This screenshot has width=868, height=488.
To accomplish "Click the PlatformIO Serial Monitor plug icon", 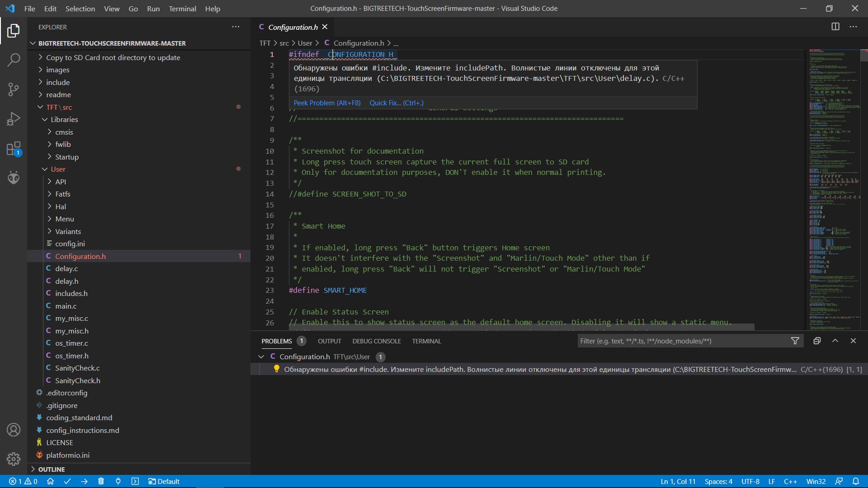I will [x=118, y=482].
